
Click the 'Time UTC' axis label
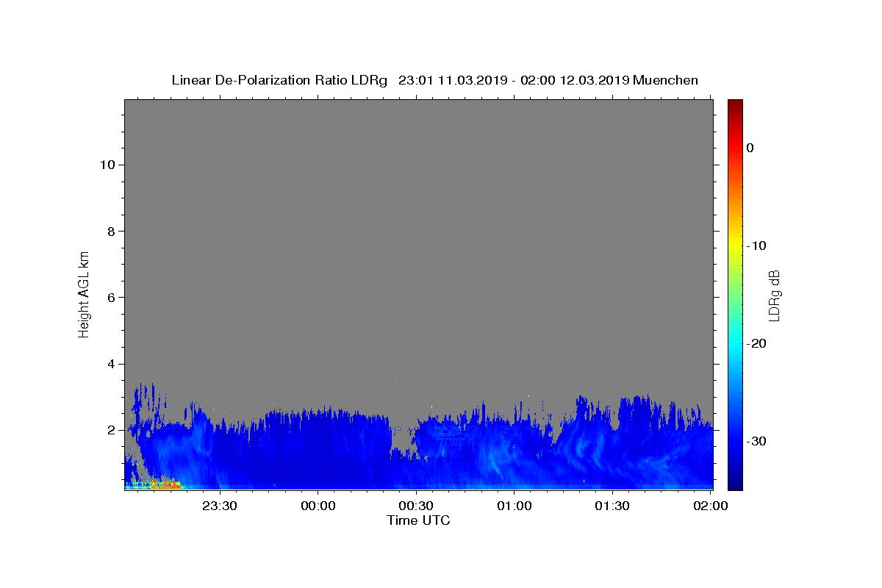(418, 520)
